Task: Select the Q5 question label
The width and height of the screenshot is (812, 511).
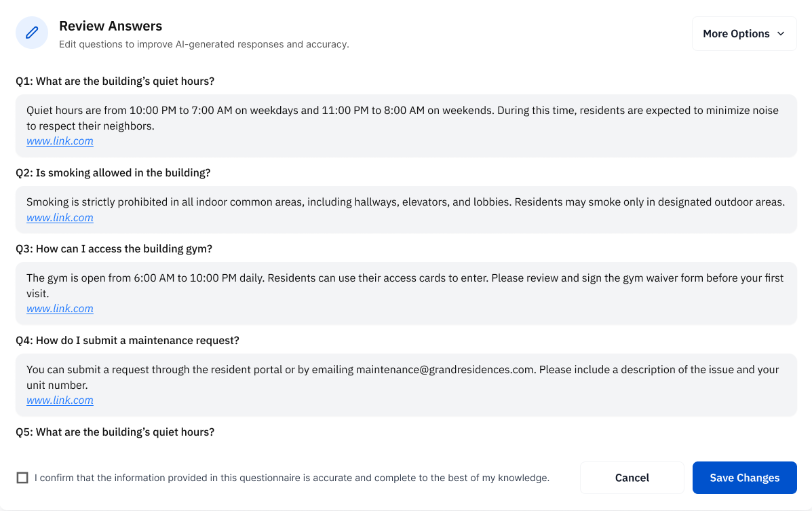Action: click(x=115, y=432)
